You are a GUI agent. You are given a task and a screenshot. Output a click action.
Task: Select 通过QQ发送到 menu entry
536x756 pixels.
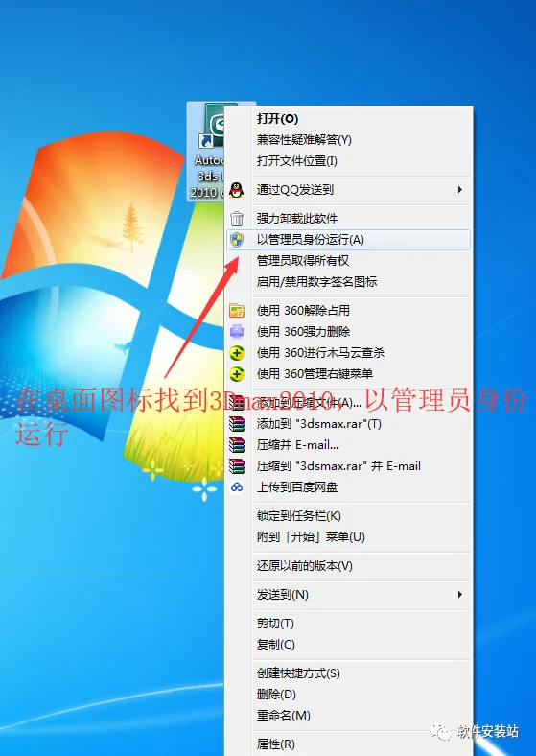coord(348,190)
